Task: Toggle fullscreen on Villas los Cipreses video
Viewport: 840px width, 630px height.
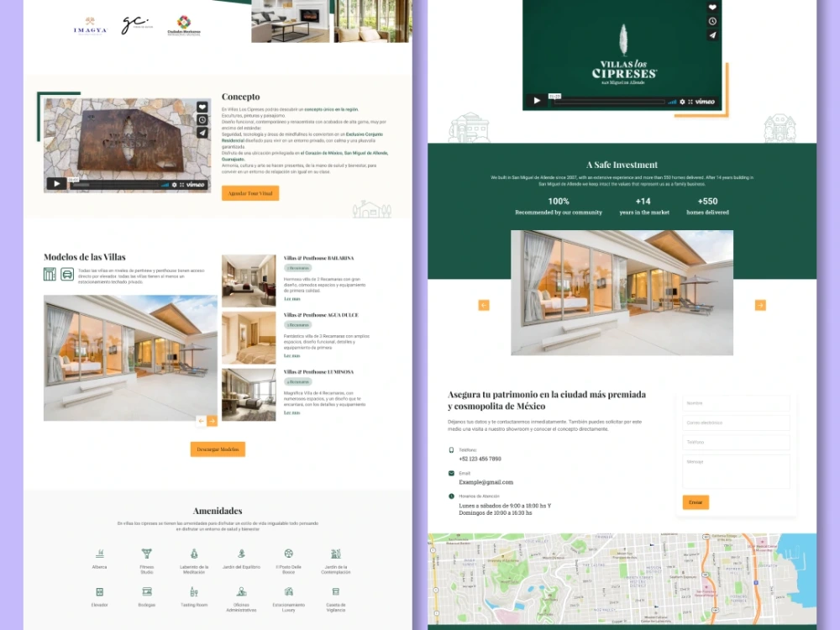Action: (x=690, y=102)
